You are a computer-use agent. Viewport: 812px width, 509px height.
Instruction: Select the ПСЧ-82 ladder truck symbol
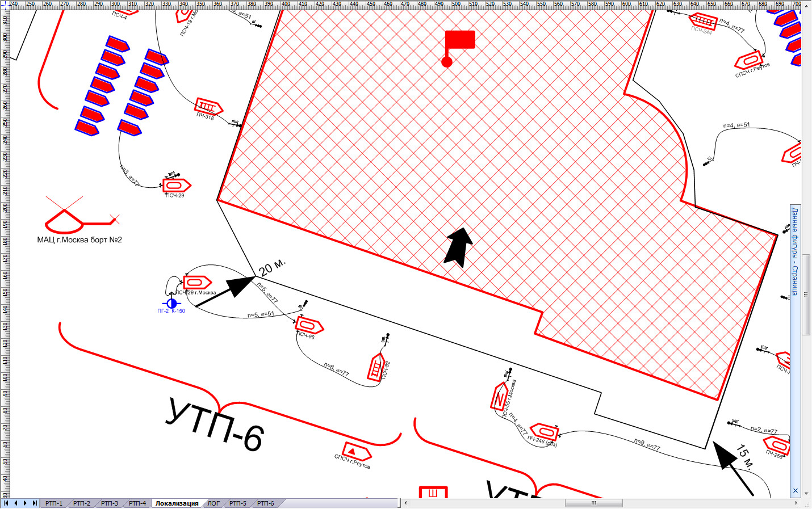click(x=376, y=367)
